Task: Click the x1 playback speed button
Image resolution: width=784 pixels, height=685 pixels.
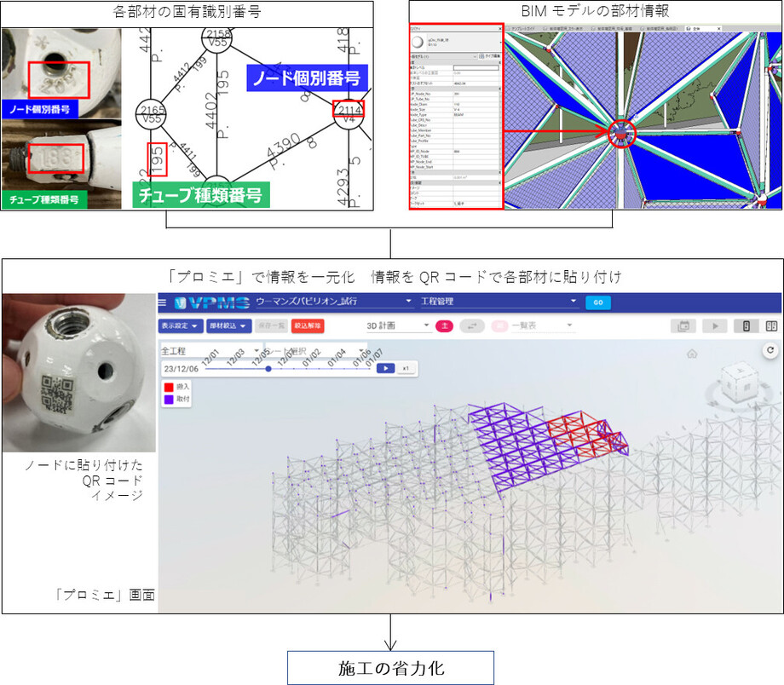Action: pos(406,369)
